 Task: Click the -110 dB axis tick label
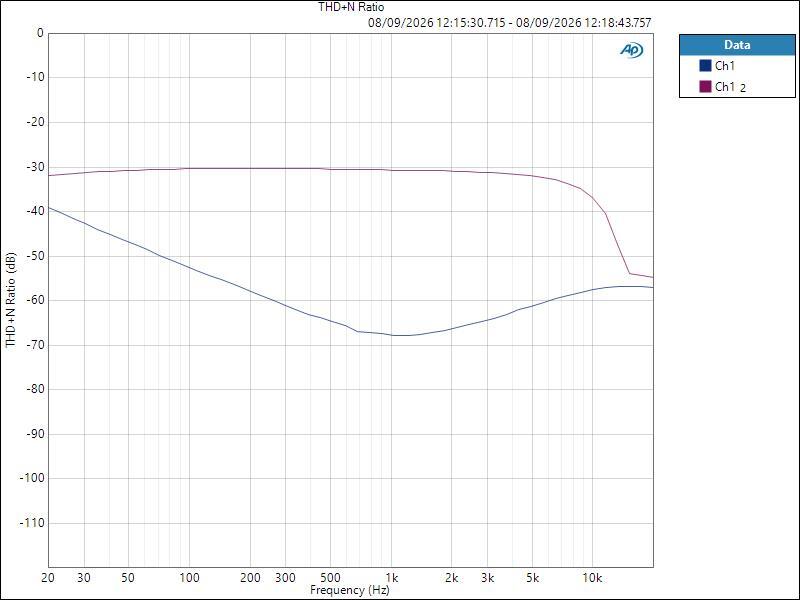click(x=32, y=523)
